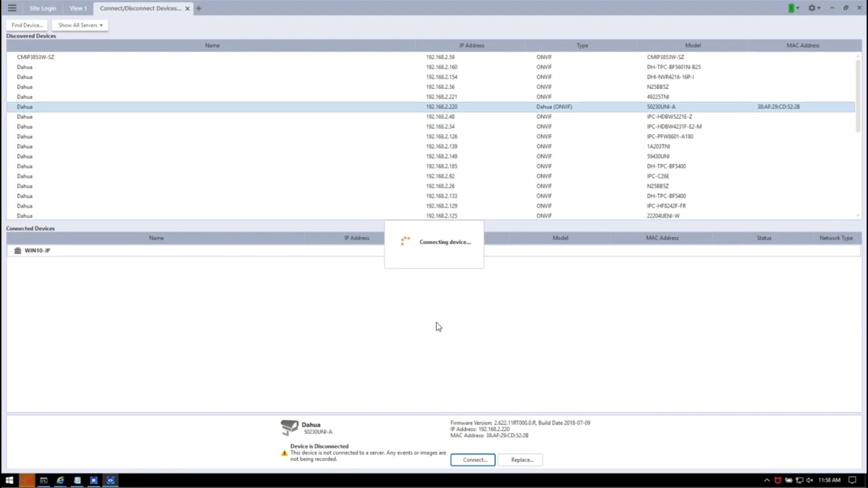The image size is (868, 488).
Task: Select the device at 192.168.2.154
Action: coord(441,77)
